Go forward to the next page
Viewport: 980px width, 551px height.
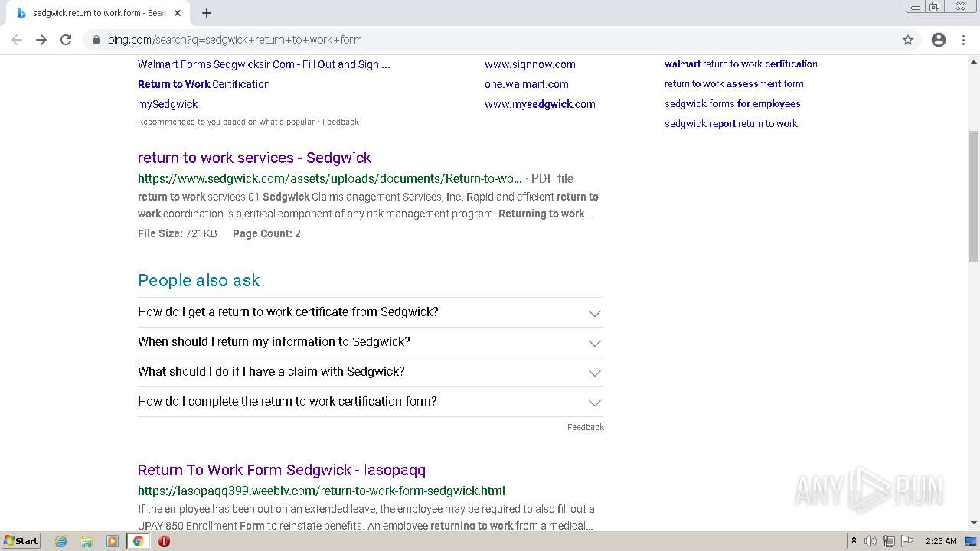[x=41, y=40]
